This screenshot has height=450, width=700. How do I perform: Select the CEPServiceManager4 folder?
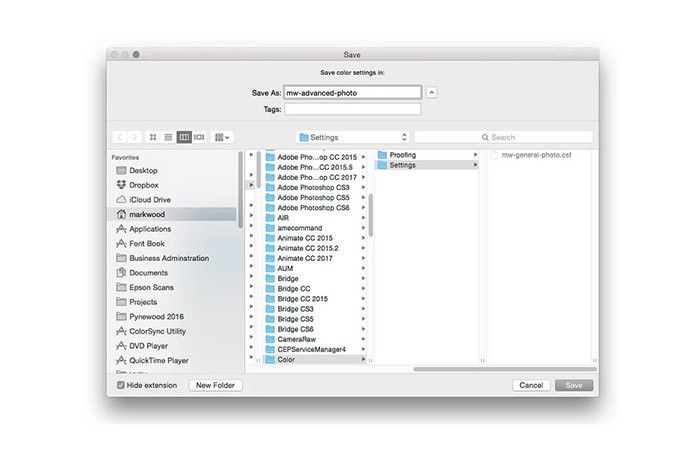(315, 350)
